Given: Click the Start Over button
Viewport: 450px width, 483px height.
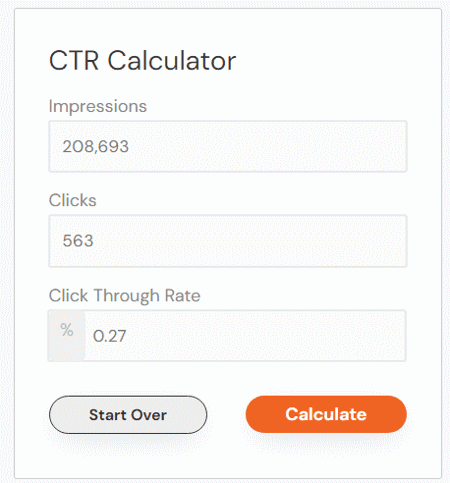Looking at the screenshot, I should pyautogui.click(x=128, y=415).
